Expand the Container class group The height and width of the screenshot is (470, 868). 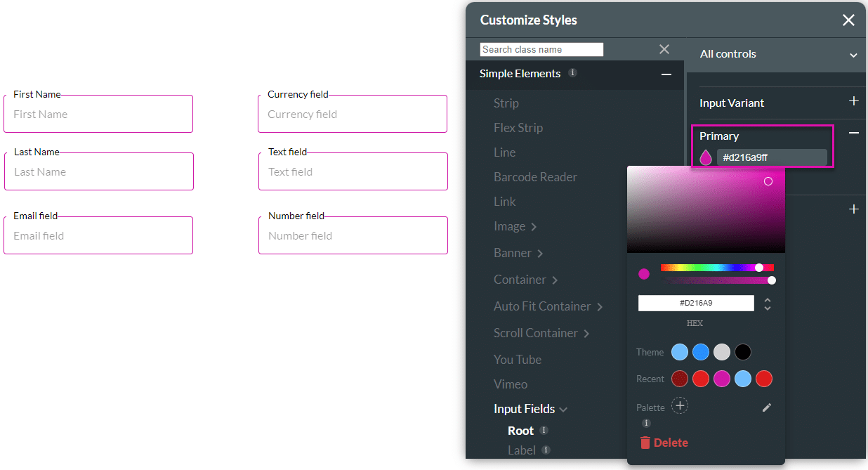tap(554, 280)
